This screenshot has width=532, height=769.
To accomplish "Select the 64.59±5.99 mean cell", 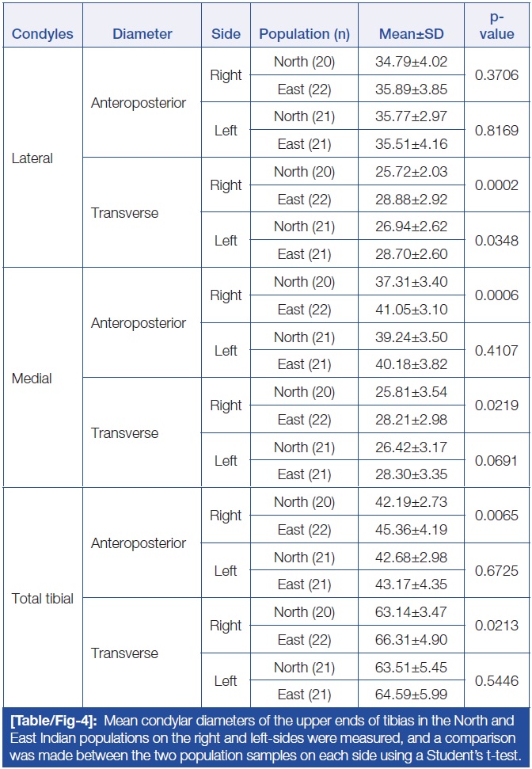I will point(411,695).
